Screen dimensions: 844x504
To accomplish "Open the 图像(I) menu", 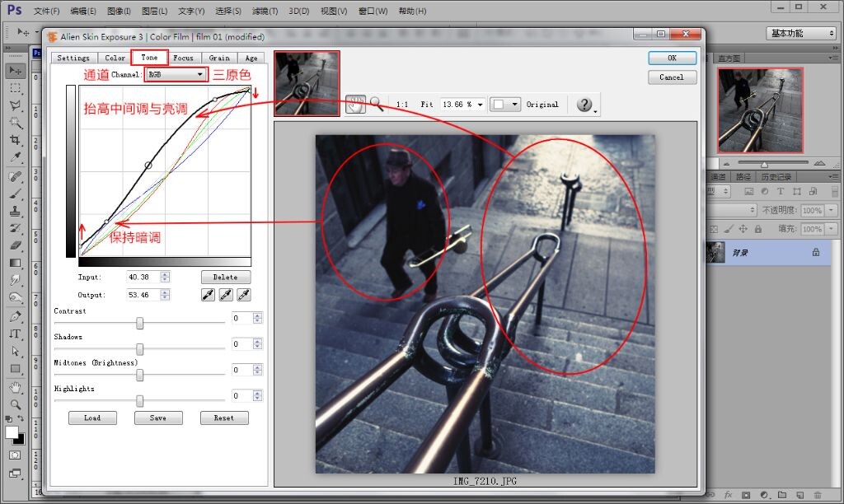I will [119, 11].
